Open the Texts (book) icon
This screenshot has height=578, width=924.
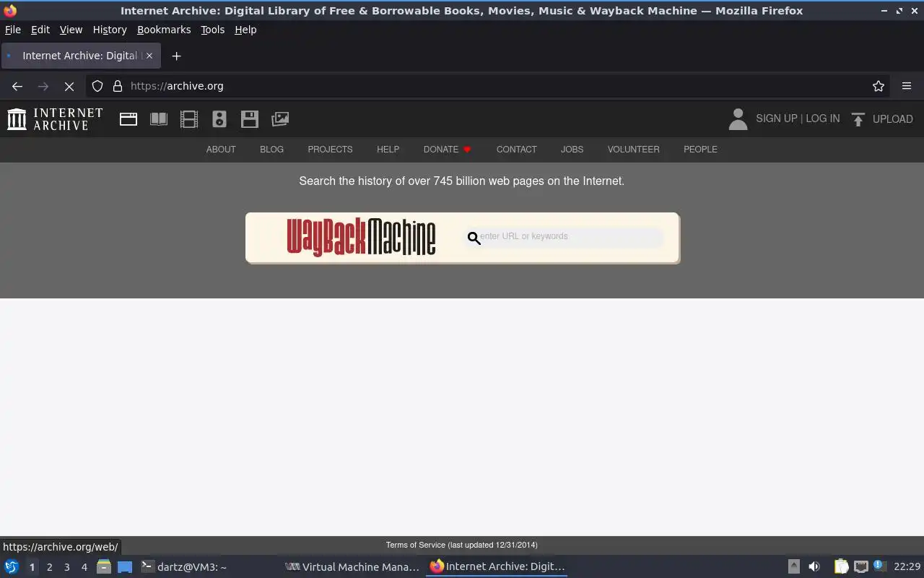click(159, 119)
